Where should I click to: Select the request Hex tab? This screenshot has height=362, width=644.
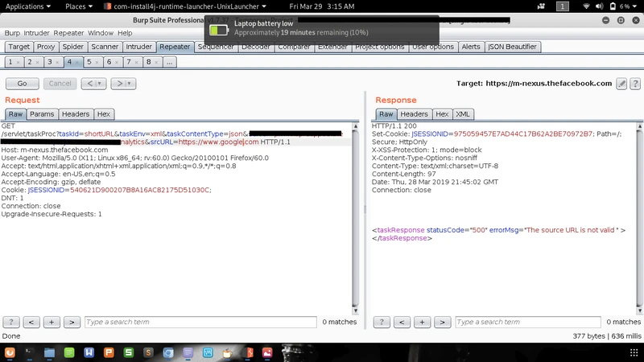(x=104, y=114)
